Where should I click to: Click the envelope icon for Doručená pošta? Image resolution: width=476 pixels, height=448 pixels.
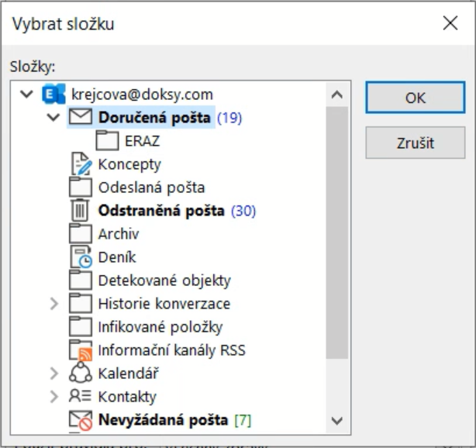81,118
